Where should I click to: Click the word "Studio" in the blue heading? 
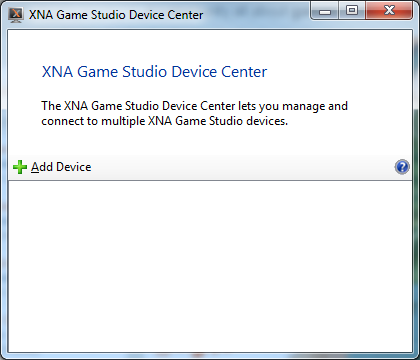[x=144, y=72]
